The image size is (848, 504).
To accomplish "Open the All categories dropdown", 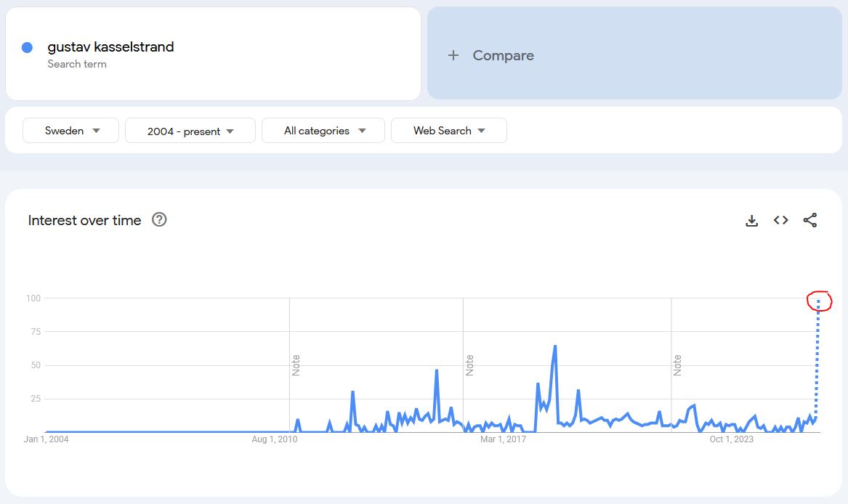I will click(323, 130).
